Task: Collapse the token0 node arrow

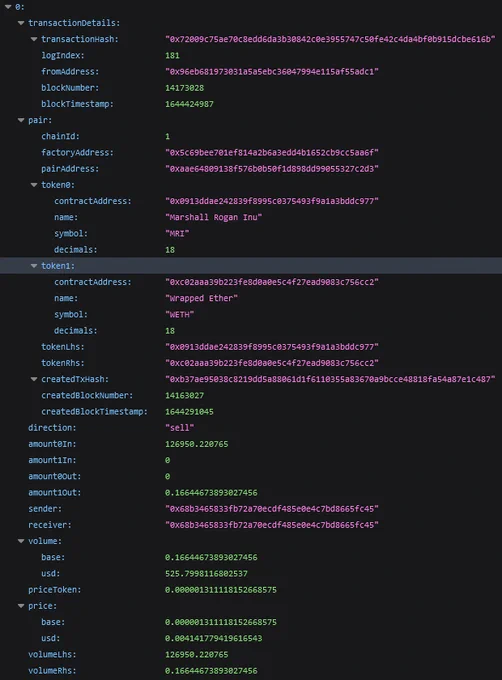Action: coord(34,185)
